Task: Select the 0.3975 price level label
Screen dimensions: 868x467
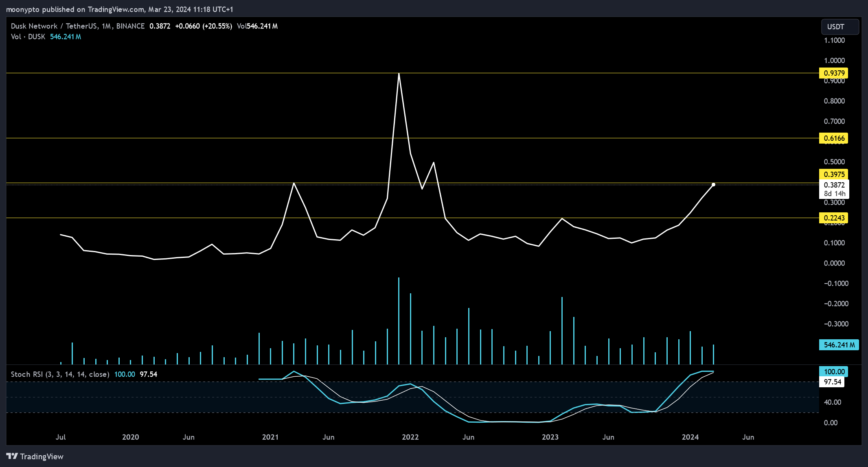Action: coord(833,175)
